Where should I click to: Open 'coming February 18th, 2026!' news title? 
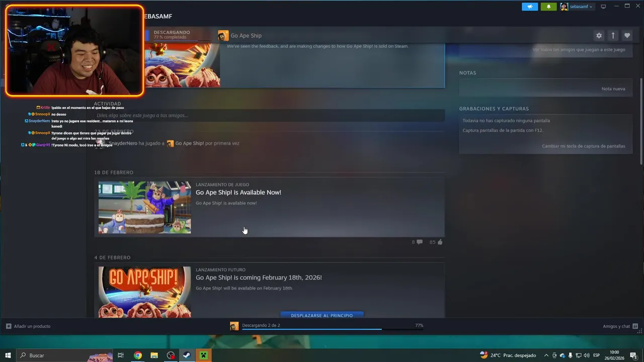[x=259, y=278]
